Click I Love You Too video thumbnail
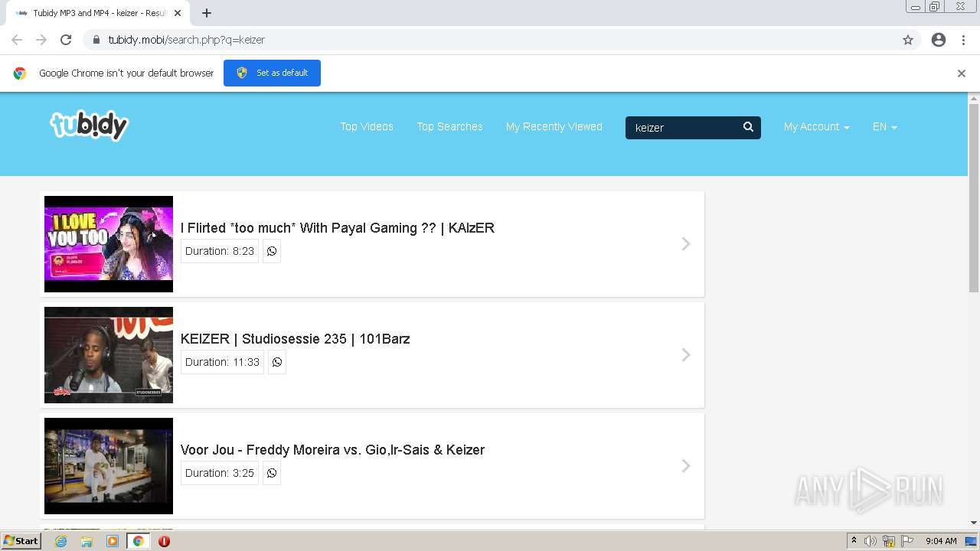Screen dimensions: 980x551 [x=109, y=244]
